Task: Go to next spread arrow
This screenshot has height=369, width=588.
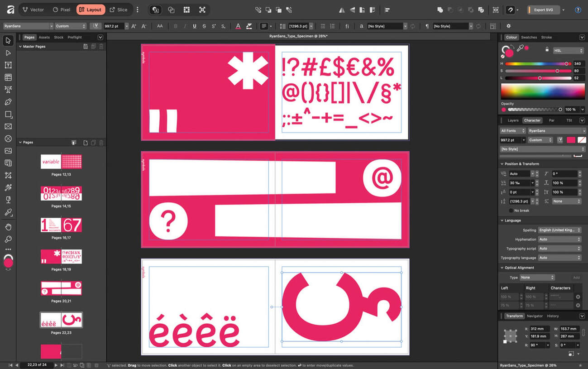Action: (x=56, y=365)
